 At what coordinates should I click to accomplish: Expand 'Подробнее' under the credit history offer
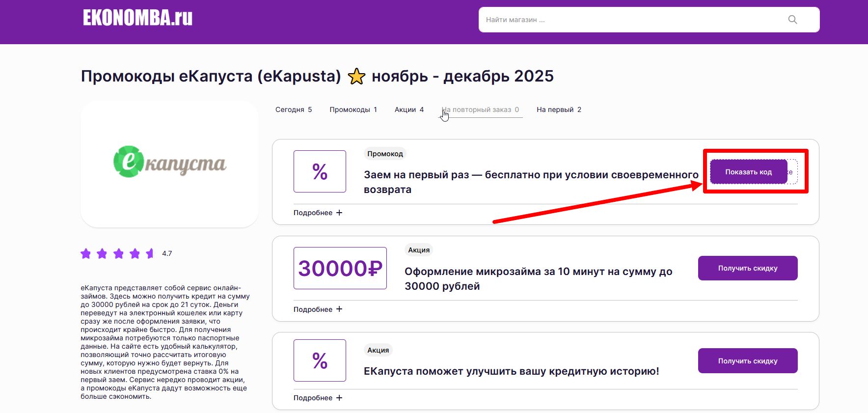(x=318, y=398)
